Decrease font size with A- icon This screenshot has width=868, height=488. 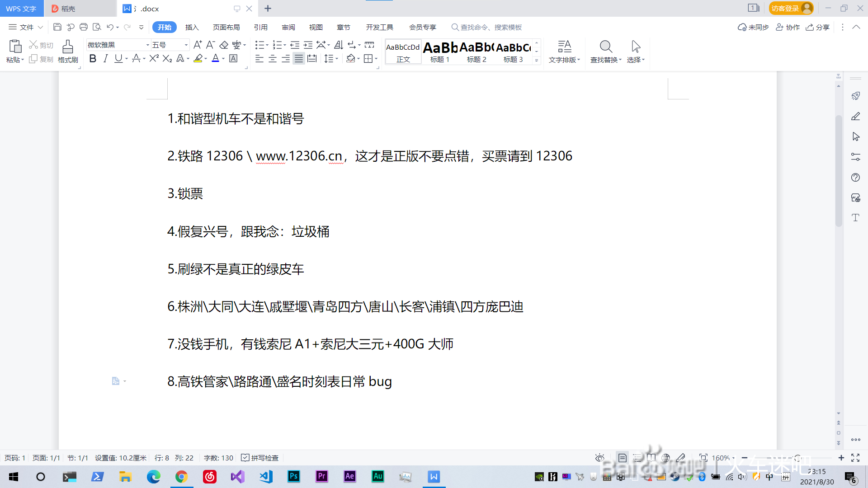(x=210, y=45)
